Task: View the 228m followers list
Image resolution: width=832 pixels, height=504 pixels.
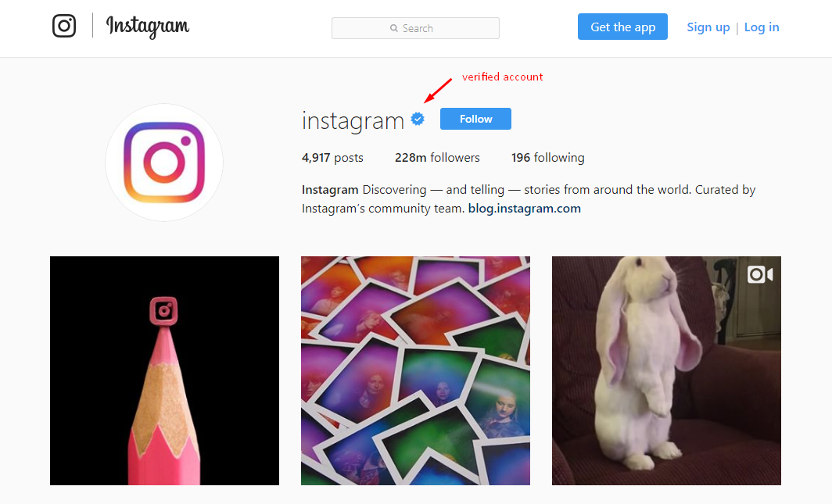Action: coord(437,157)
